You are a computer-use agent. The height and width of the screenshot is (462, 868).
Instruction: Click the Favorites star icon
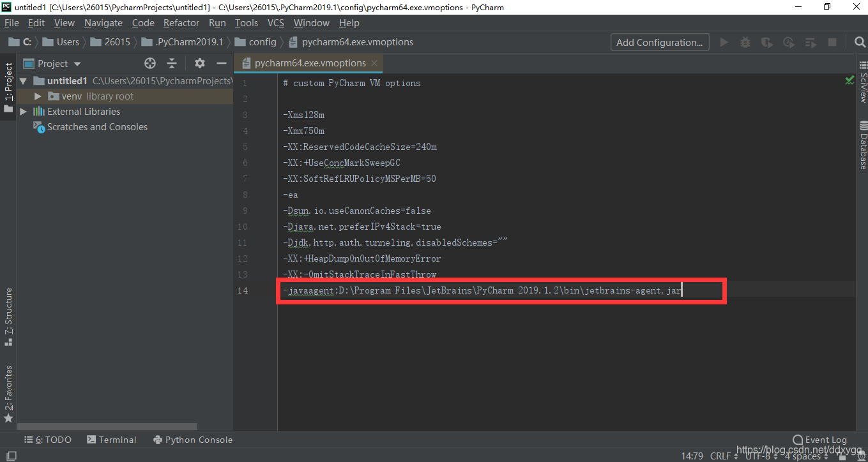click(8, 419)
